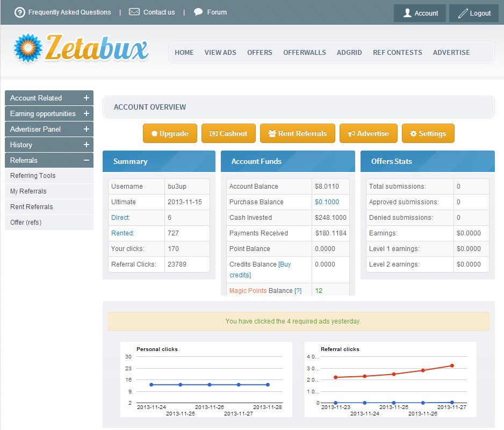
Task: Click the Rent Referrals button's people icon
Action: (x=272, y=133)
